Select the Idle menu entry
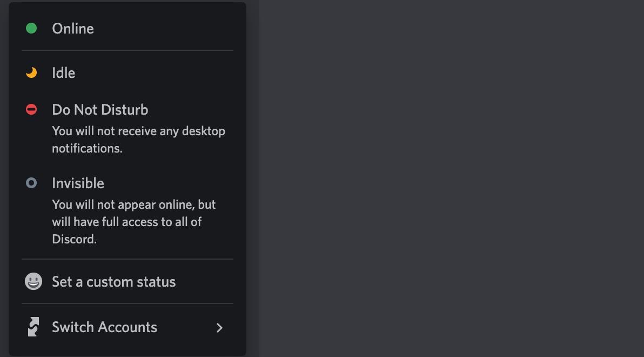644x357 pixels. click(x=63, y=72)
